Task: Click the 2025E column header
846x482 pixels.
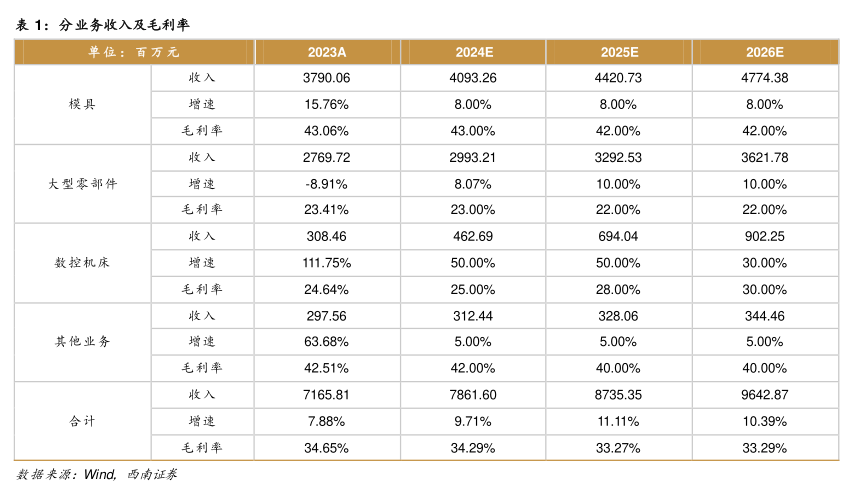Action: coord(619,52)
